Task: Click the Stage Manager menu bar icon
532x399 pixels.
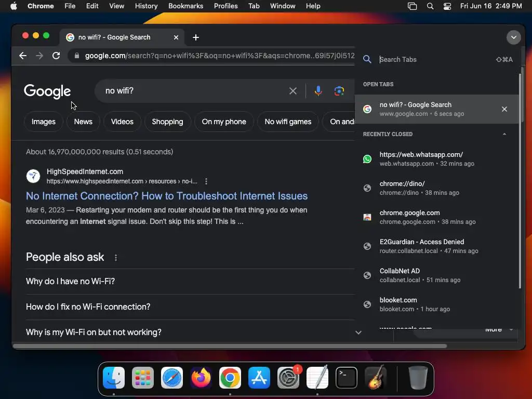Action: (x=412, y=6)
